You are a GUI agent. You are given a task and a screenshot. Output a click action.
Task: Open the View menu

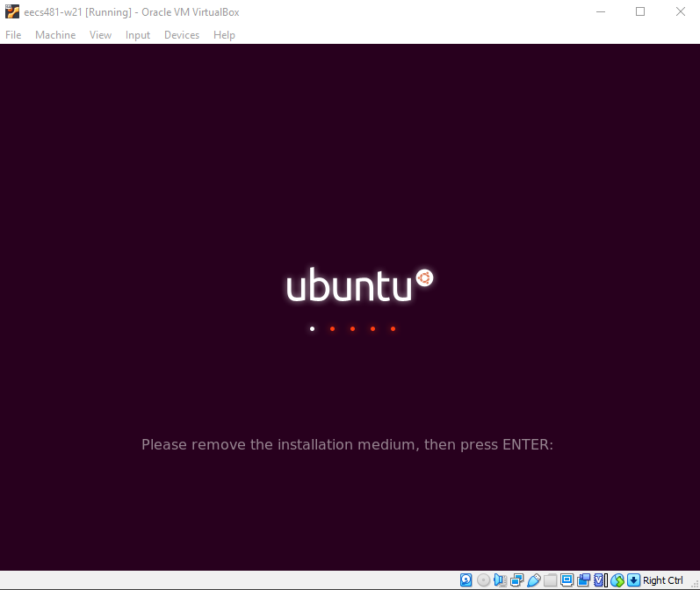pos(100,35)
